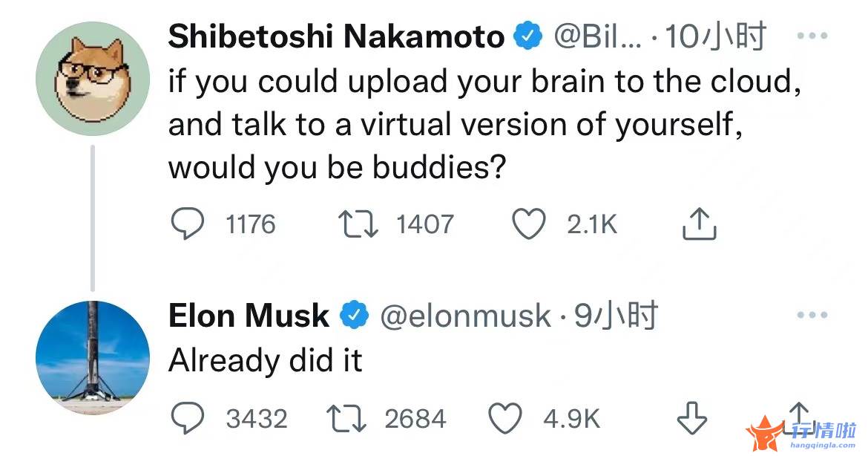Open more options for Elon Musk's tweet

pyautogui.click(x=812, y=316)
